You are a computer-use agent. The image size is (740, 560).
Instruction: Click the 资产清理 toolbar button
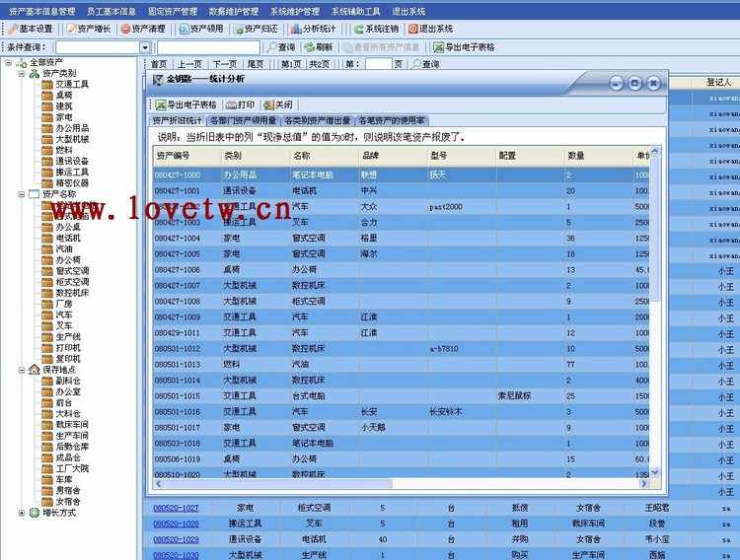pyautogui.click(x=143, y=30)
